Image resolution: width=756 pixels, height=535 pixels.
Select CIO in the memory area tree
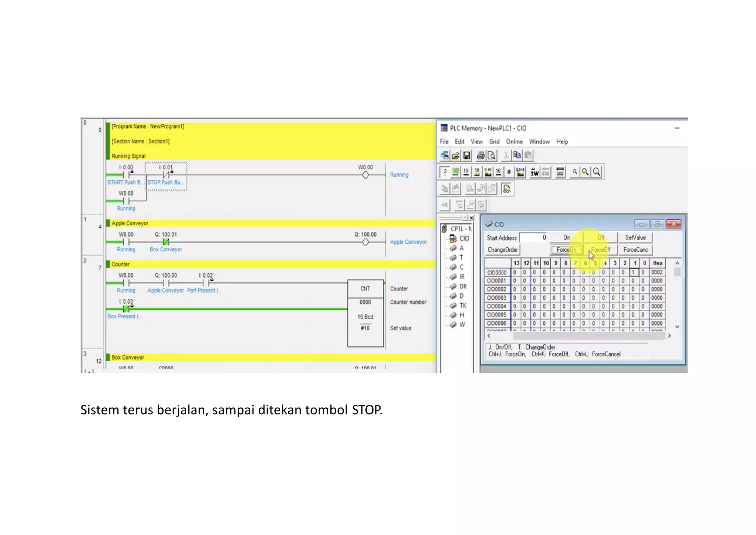tap(464, 238)
